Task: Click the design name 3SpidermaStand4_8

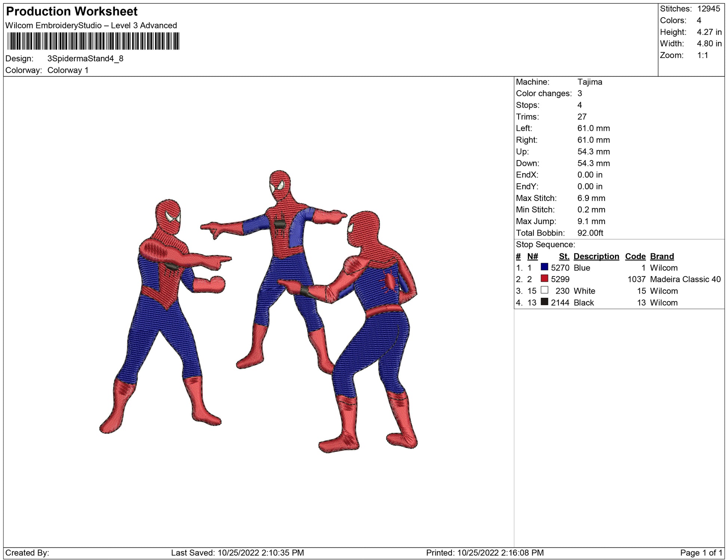Action: point(85,59)
